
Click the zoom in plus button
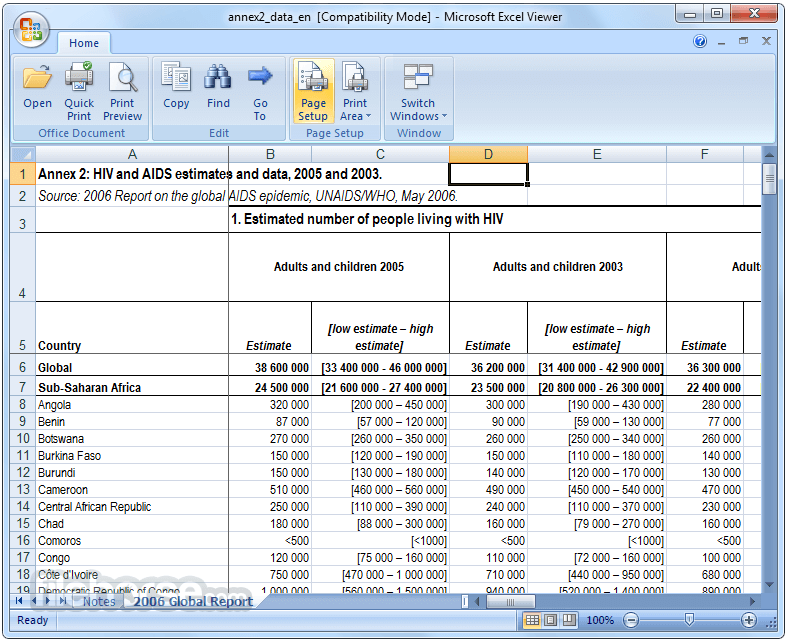click(749, 620)
